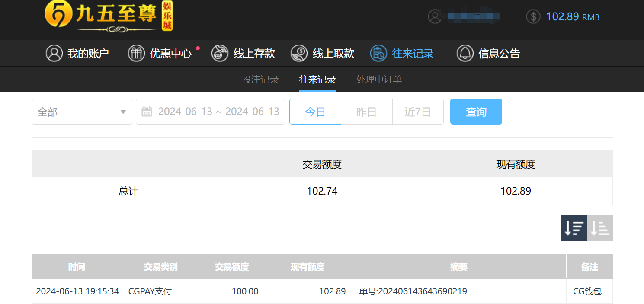The height and width of the screenshot is (304, 644).
Task: Select the 近7日 filter button
Action: (x=417, y=111)
